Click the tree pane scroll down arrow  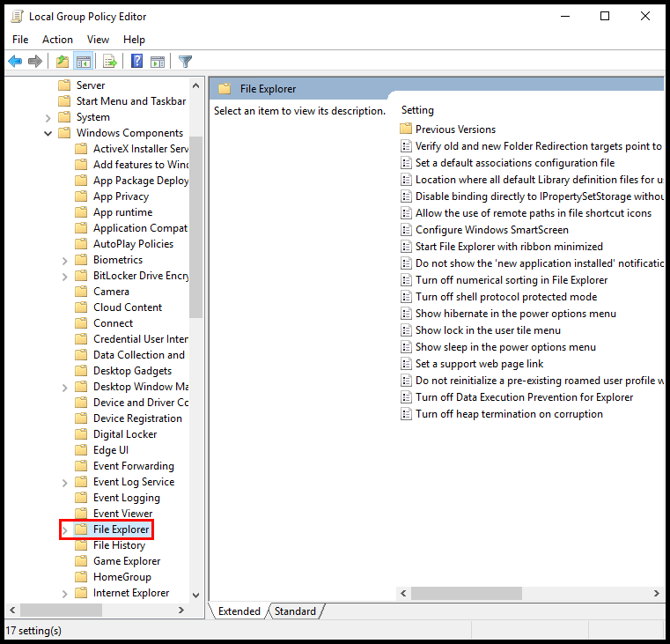(195, 595)
